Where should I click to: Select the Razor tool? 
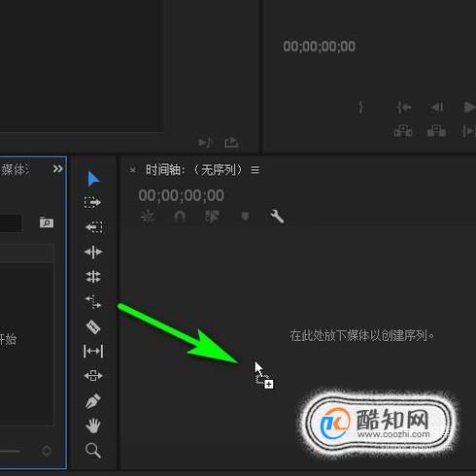[x=93, y=326]
